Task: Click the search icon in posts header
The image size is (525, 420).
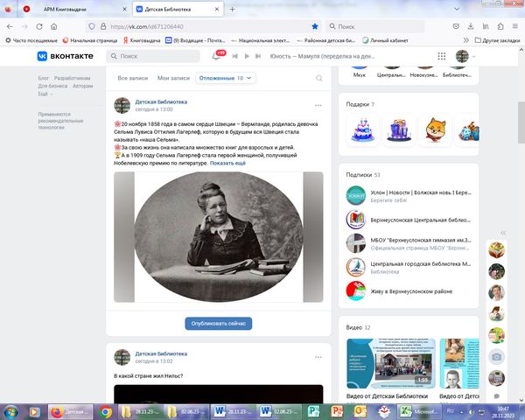Action: coord(318,78)
